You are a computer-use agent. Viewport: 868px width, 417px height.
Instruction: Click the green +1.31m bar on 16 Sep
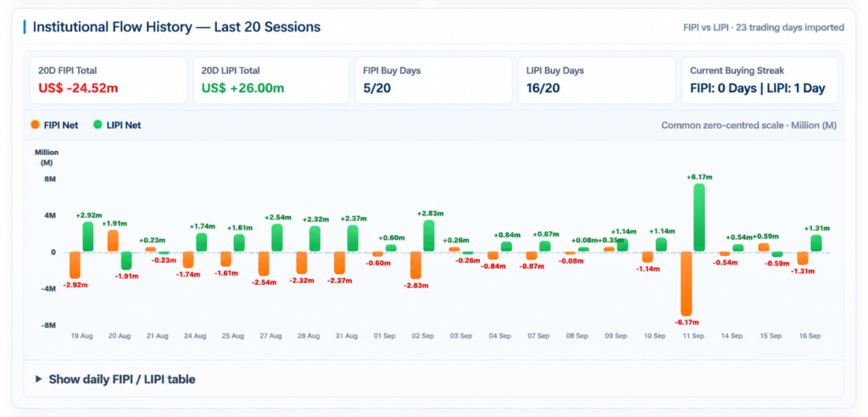tap(816, 243)
